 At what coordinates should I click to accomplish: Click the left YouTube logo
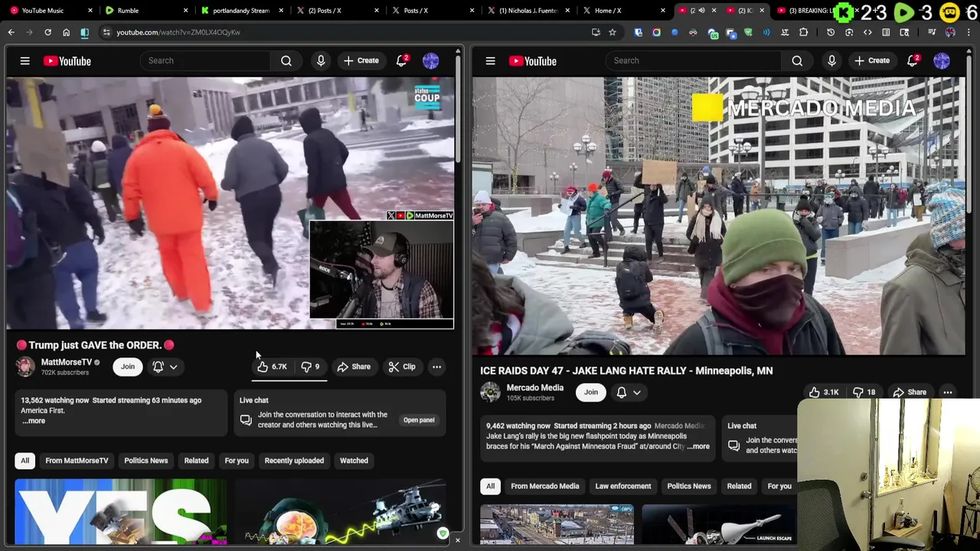coord(67,60)
